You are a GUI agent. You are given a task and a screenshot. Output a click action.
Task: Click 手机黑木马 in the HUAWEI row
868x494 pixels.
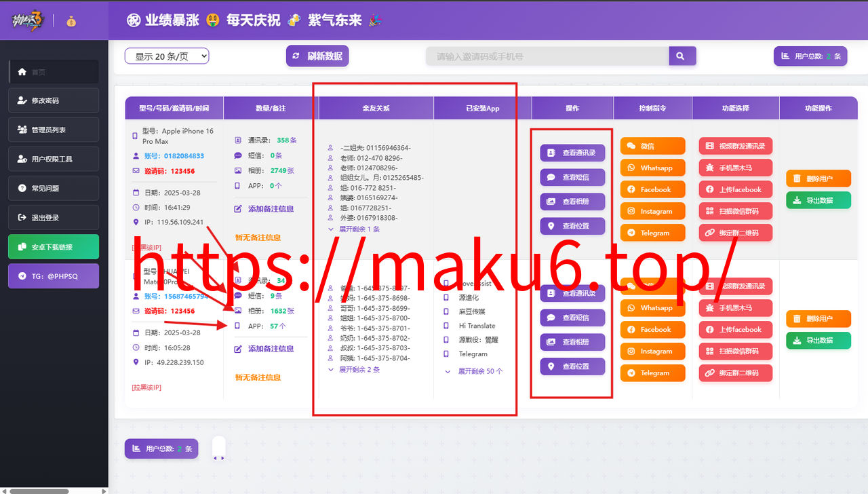[736, 308]
